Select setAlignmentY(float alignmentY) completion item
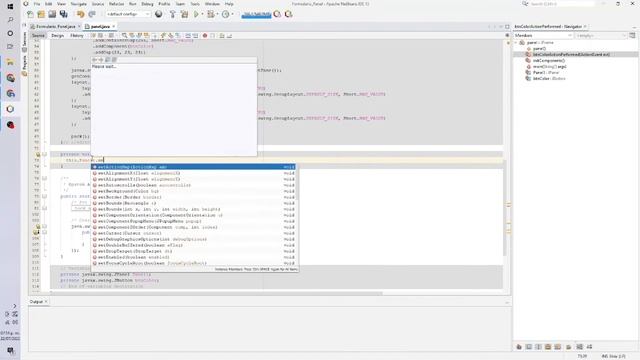640x360 pixels. point(193,179)
